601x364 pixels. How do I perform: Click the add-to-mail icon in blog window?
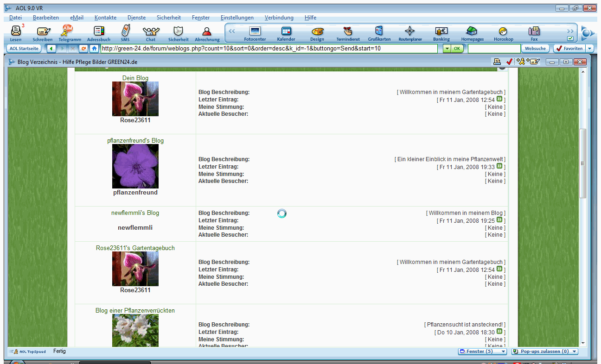coord(534,62)
